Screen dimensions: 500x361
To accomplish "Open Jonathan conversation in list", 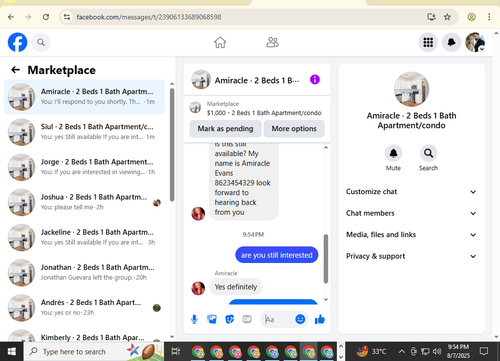I will [x=84, y=273].
